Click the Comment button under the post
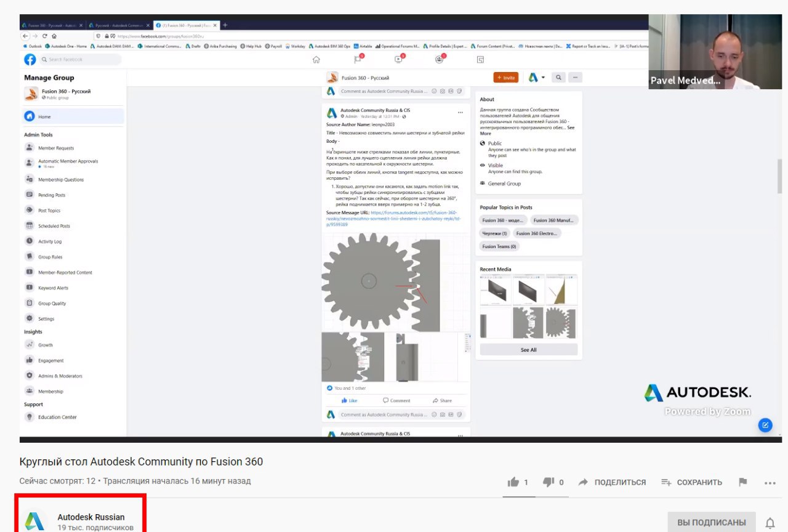788x532 pixels. pos(396,400)
